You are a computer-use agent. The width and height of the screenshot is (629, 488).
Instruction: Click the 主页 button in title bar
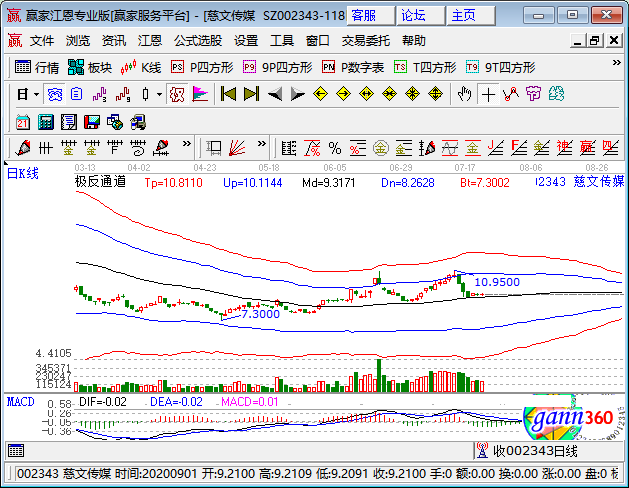pos(471,16)
